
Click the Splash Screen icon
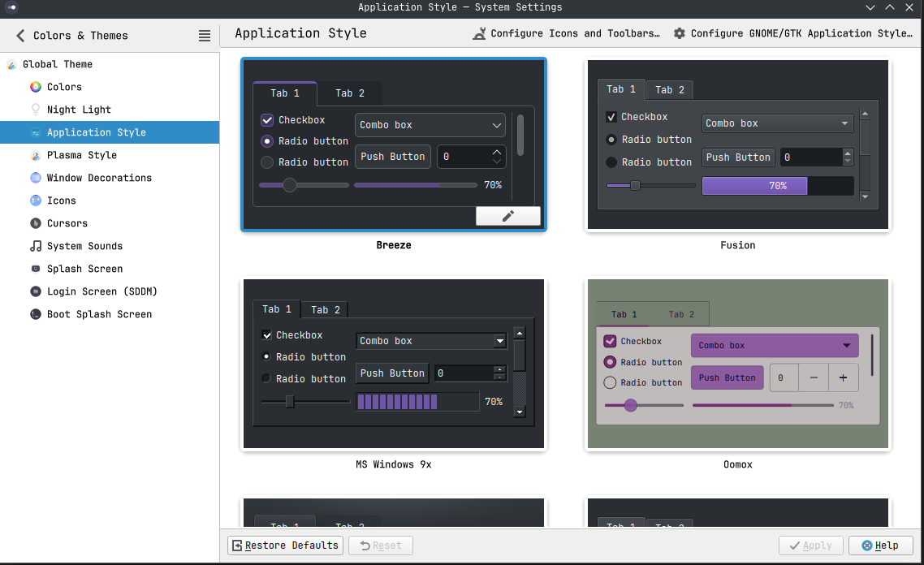(36, 269)
